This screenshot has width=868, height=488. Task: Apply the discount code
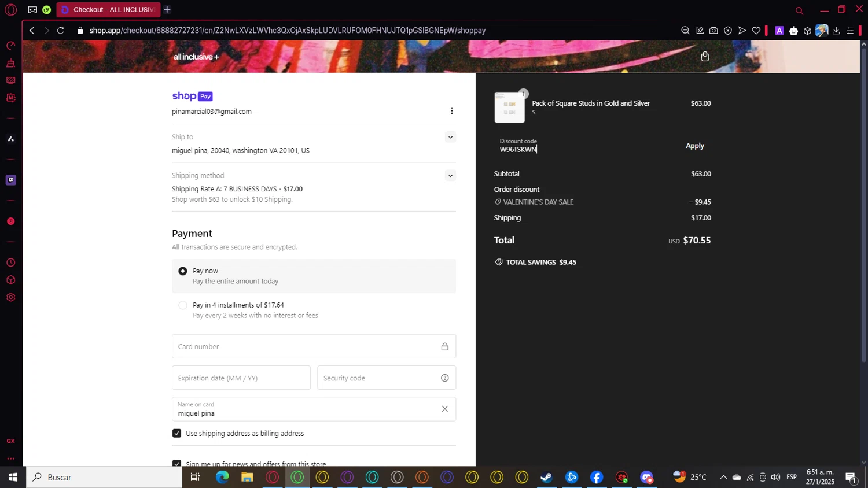[695, 146]
